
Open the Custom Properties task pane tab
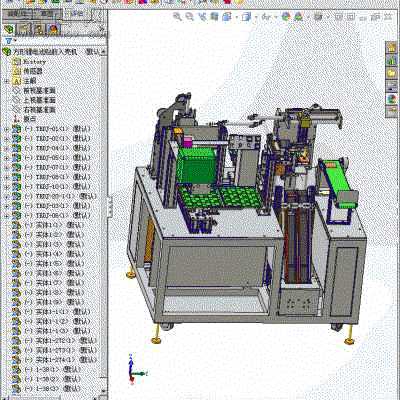point(392,111)
